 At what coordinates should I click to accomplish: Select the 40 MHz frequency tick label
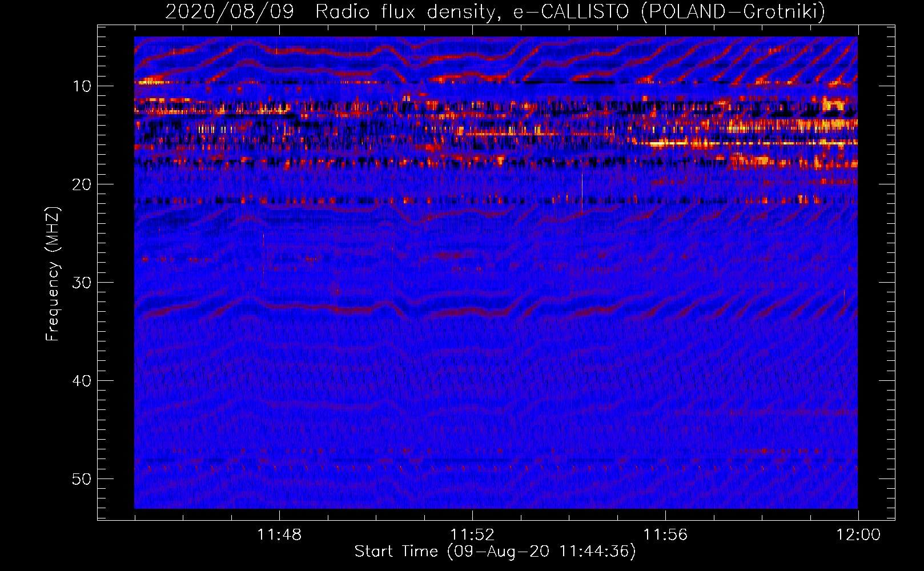pyautogui.click(x=82, y=381)
